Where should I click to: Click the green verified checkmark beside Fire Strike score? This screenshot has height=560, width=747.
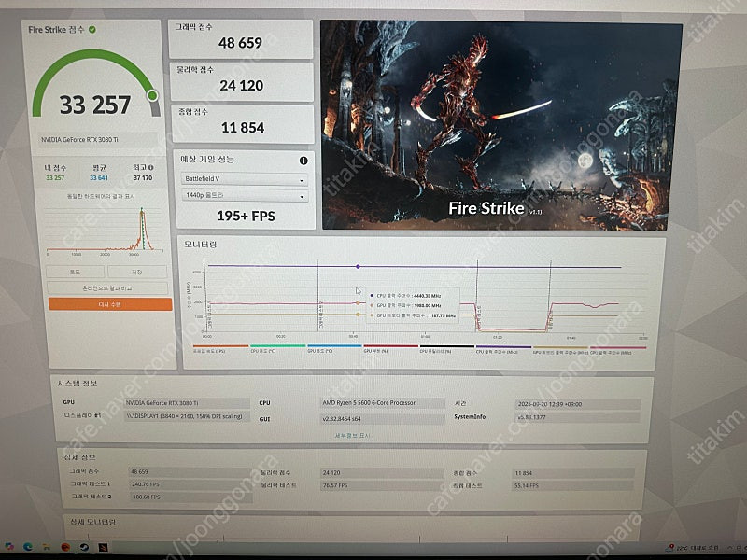point(92,30)
